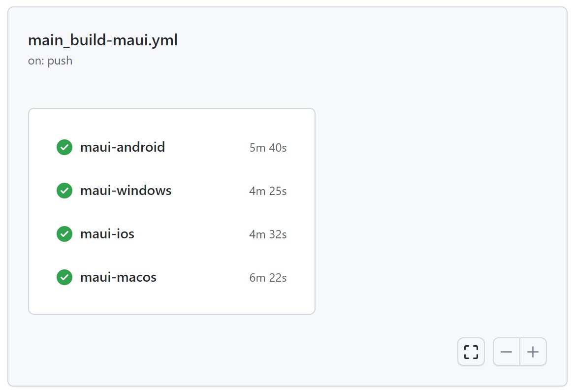Viewport: 573px width, 392px height.
Task: Click the green status icon on maui-macos
Action: (64, 277)
